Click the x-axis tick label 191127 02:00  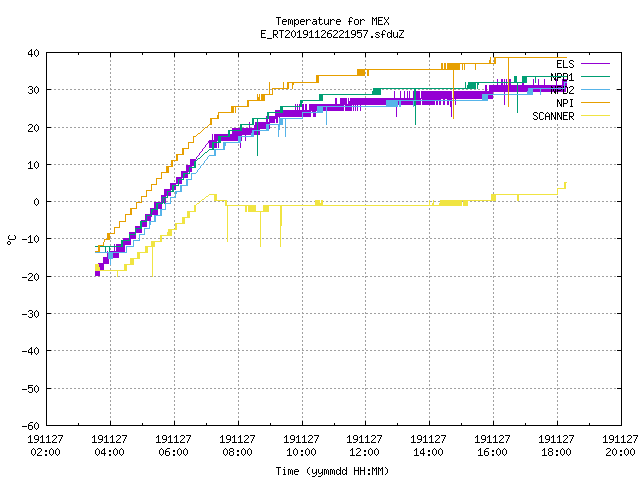pos(45,445)
